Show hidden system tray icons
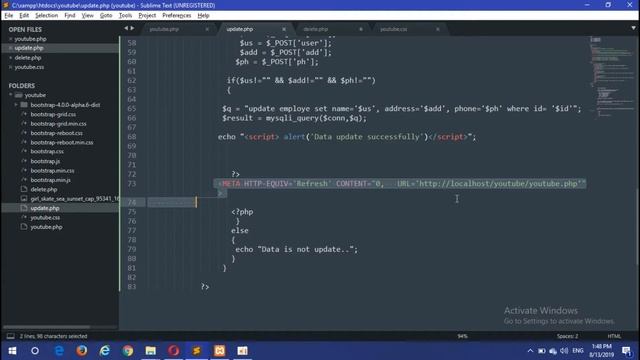 530,351
